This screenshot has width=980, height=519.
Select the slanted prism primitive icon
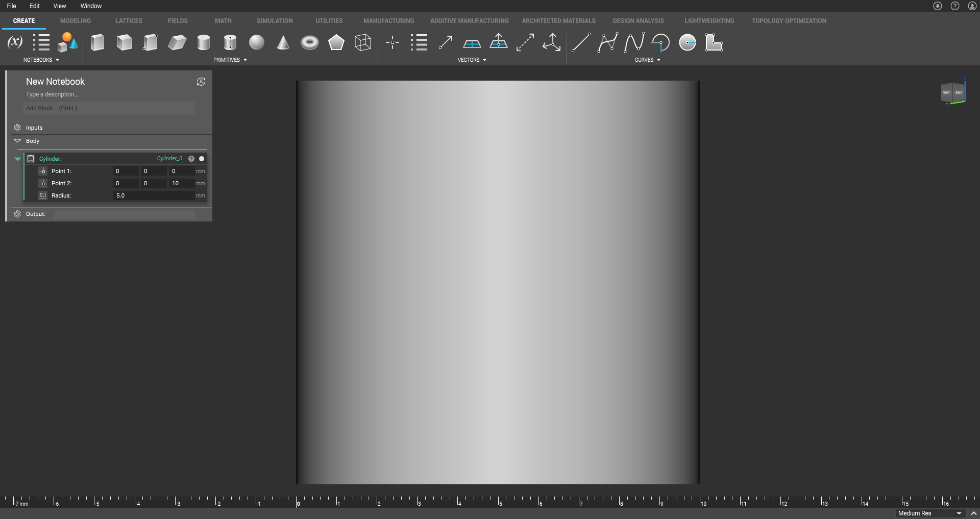pyautogui.click(x=177, y=42)
